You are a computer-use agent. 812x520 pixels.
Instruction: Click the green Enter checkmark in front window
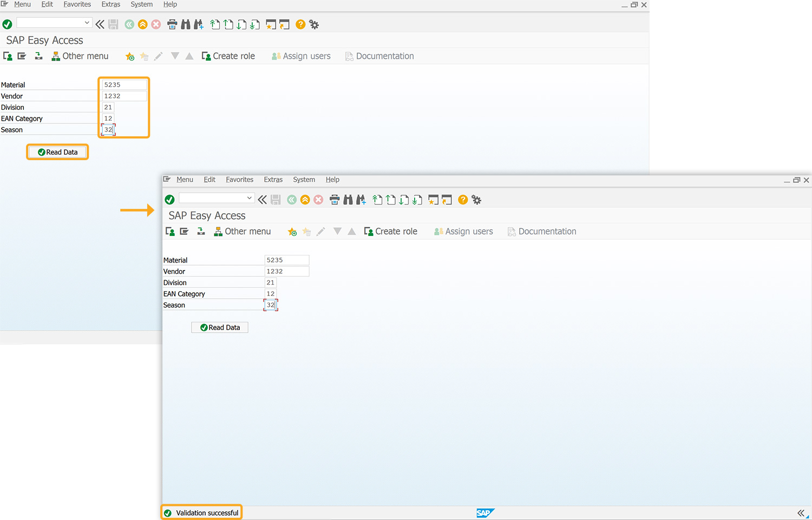tap(169, 200)
